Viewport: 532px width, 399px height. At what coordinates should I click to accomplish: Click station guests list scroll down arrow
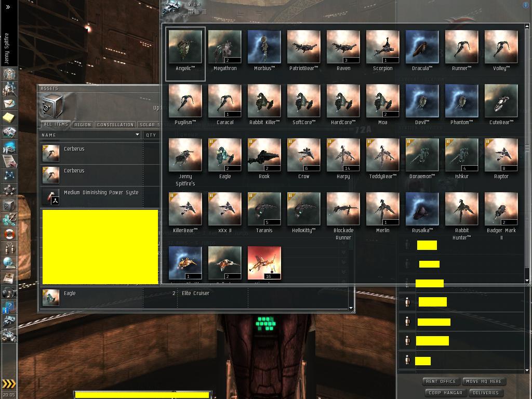coord(527,370)
